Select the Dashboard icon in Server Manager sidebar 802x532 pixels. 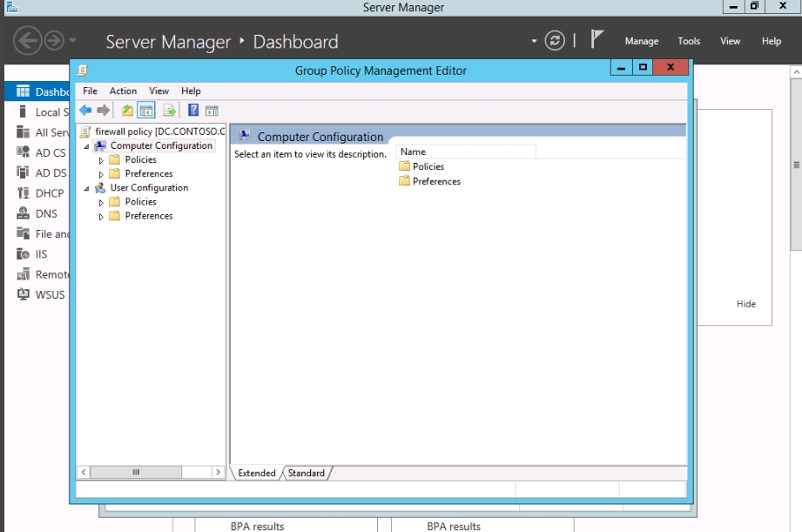23,91
